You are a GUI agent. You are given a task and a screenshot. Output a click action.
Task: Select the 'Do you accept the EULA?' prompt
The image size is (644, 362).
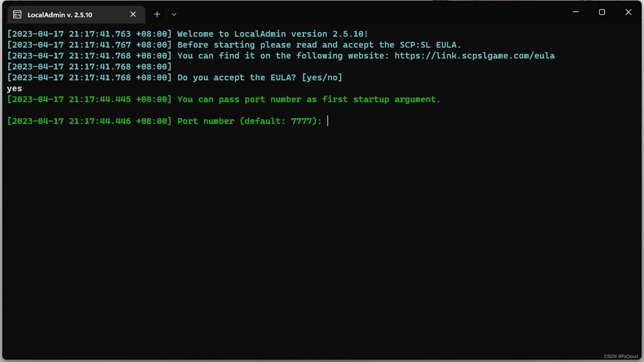[236, 78]
